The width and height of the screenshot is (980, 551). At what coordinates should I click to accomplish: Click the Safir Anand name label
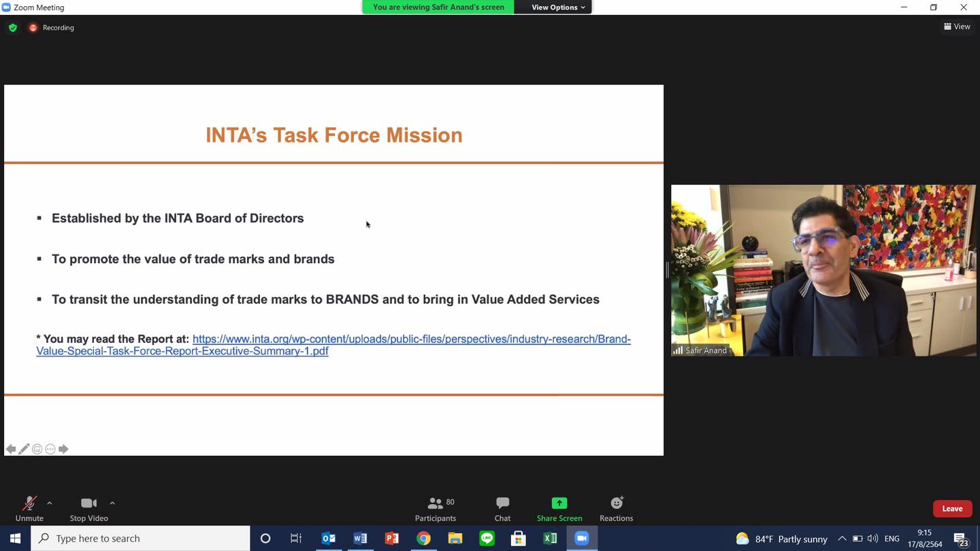[x=706, y=350]
